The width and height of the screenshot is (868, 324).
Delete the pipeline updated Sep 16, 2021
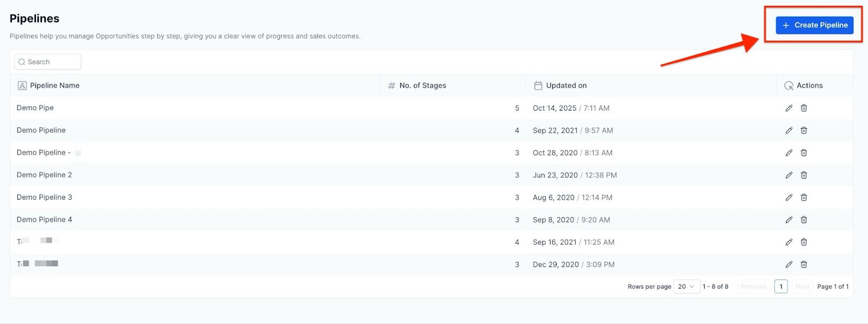pyautogui.click(x=804, y=242)
